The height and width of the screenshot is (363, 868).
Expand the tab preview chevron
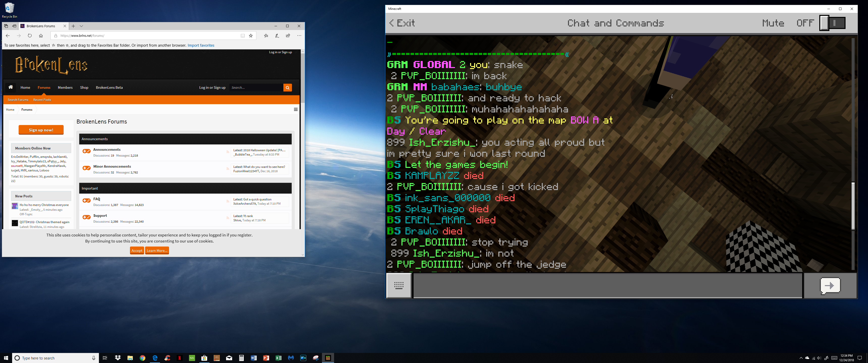click(81, 26)
